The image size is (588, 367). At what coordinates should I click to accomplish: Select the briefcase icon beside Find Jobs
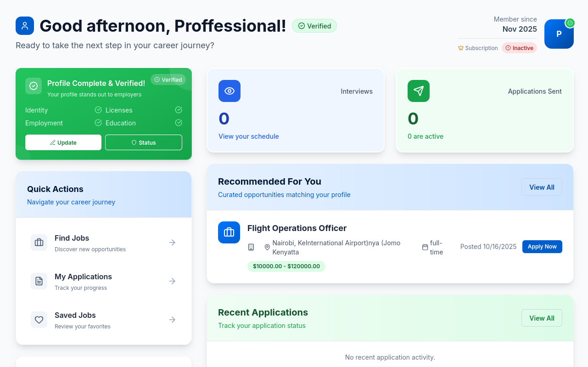(x=39, y=242)
